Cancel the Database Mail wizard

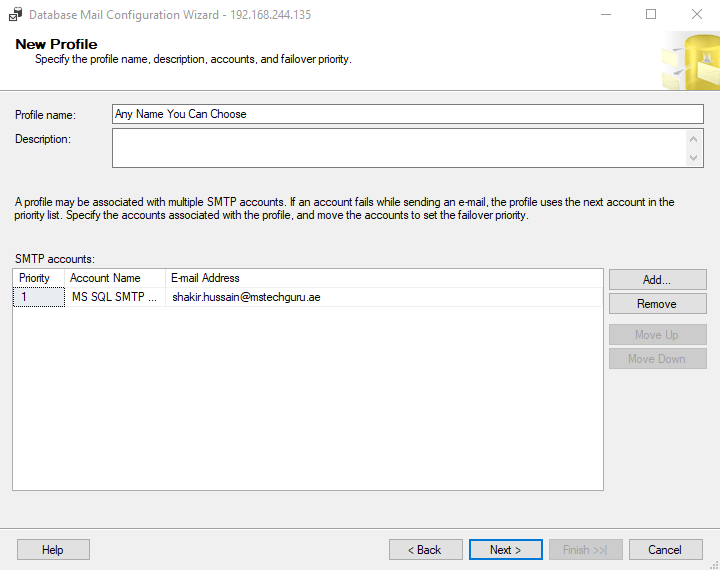(x=665, y=549)
